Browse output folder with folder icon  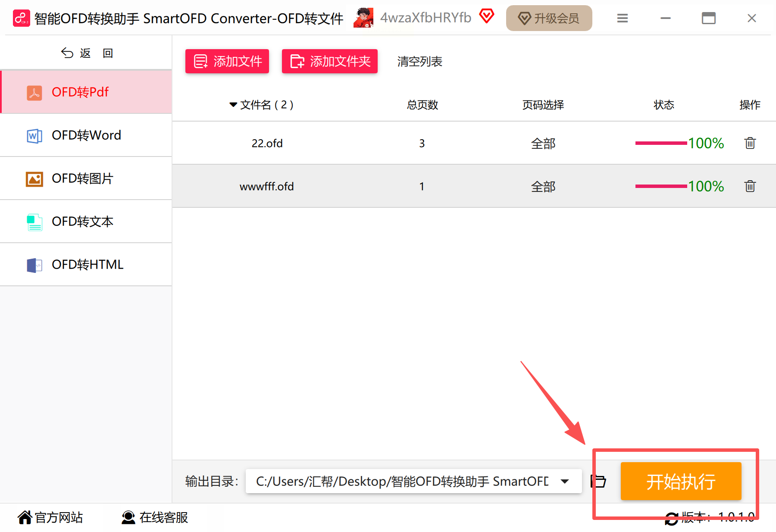pos(598,481)
